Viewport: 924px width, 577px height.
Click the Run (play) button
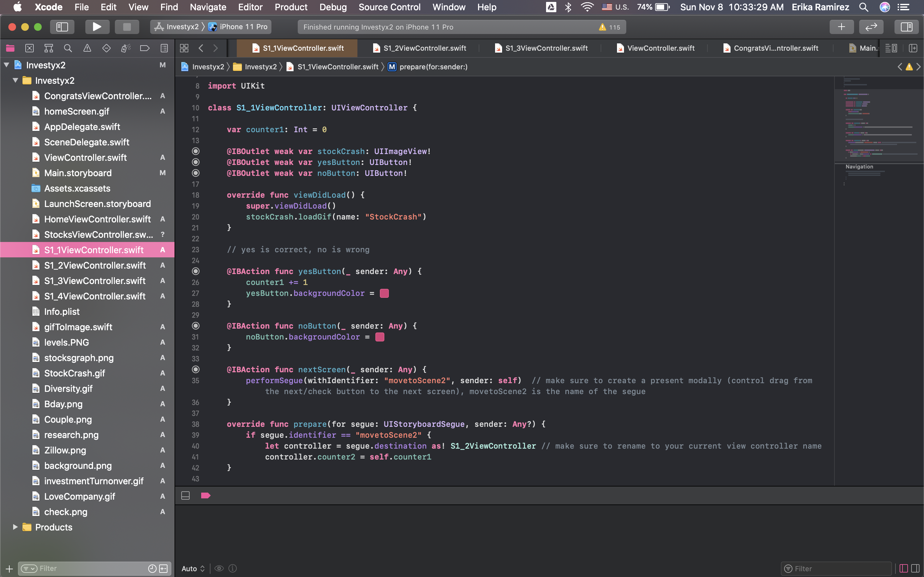97,27
